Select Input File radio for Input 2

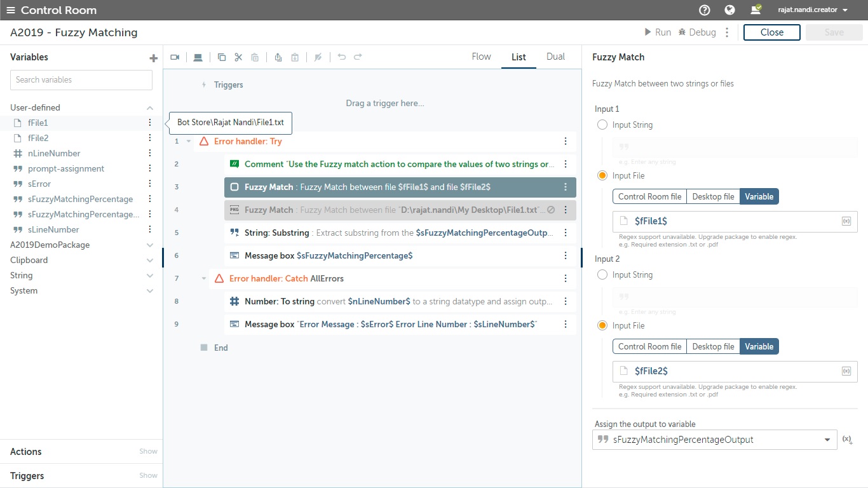click(x=602, y=326)
